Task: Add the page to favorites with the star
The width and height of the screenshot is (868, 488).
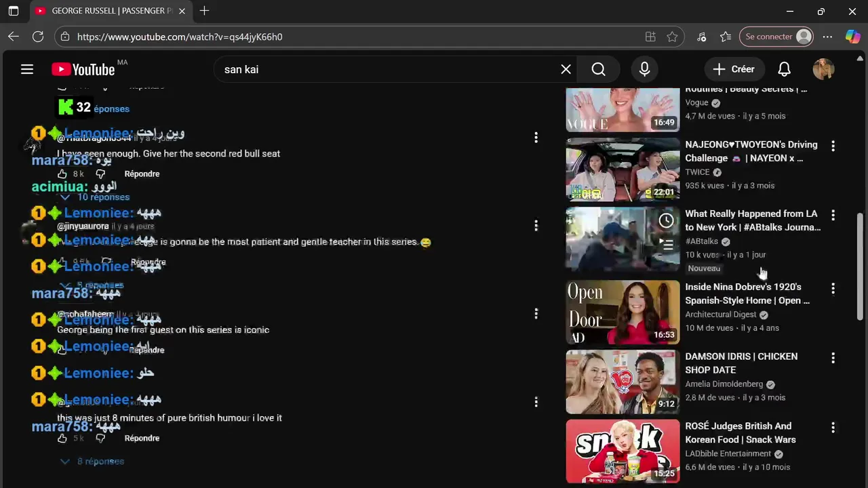Action: tap(672, 37)
